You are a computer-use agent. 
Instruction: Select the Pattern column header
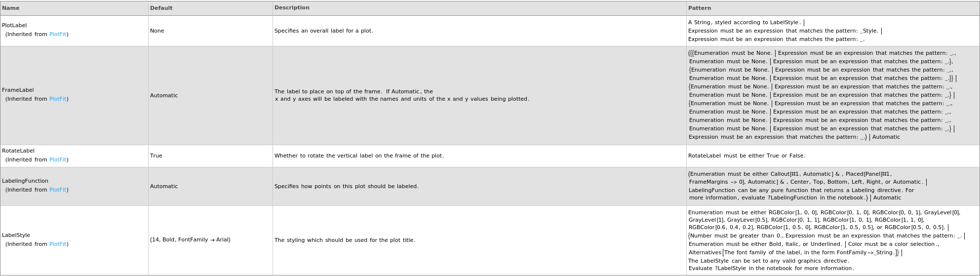[700, 8]
